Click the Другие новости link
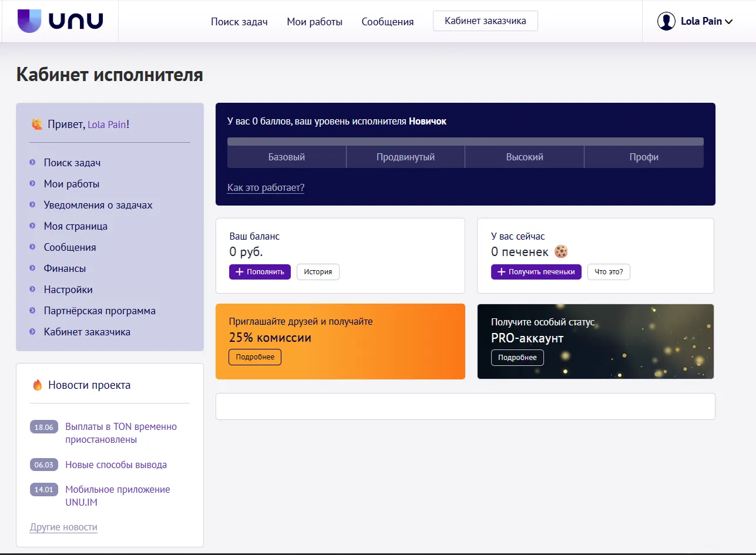This screenshot has width=756, height=555. [x=63, y=527]
